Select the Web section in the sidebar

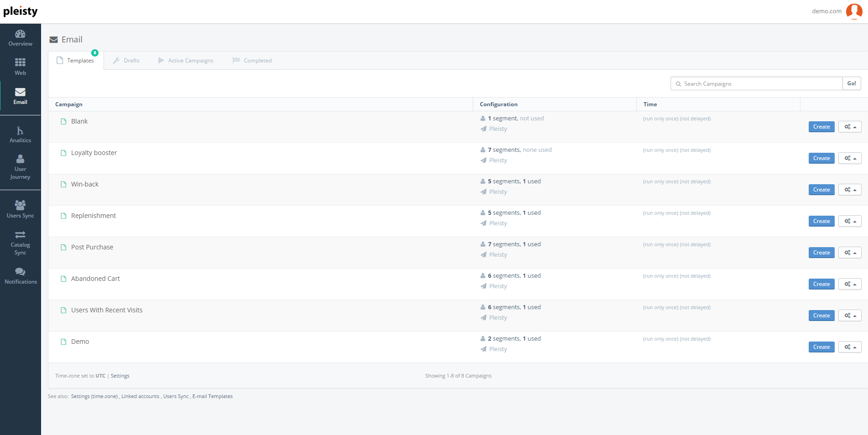[x=20, y=66]
